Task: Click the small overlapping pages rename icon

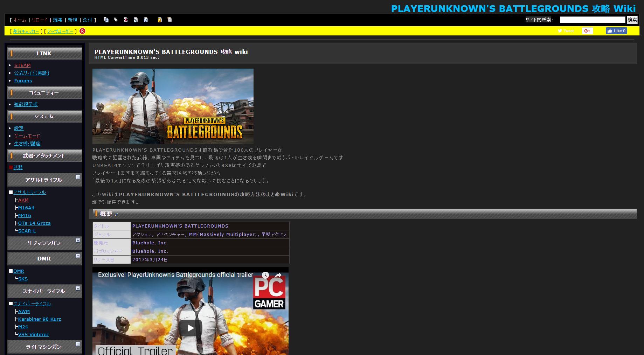Action: pyautogui.click(x=116, y=20)
